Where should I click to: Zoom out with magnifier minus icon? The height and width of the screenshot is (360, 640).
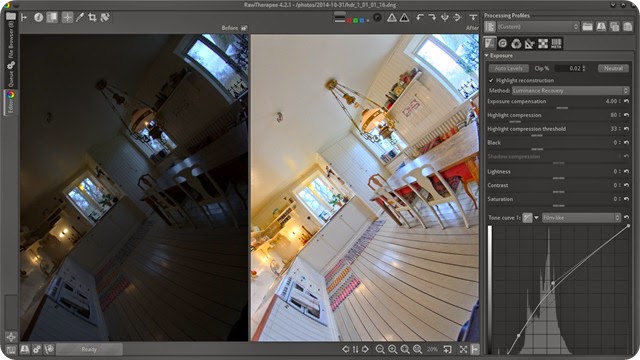(x=380, y=349)
